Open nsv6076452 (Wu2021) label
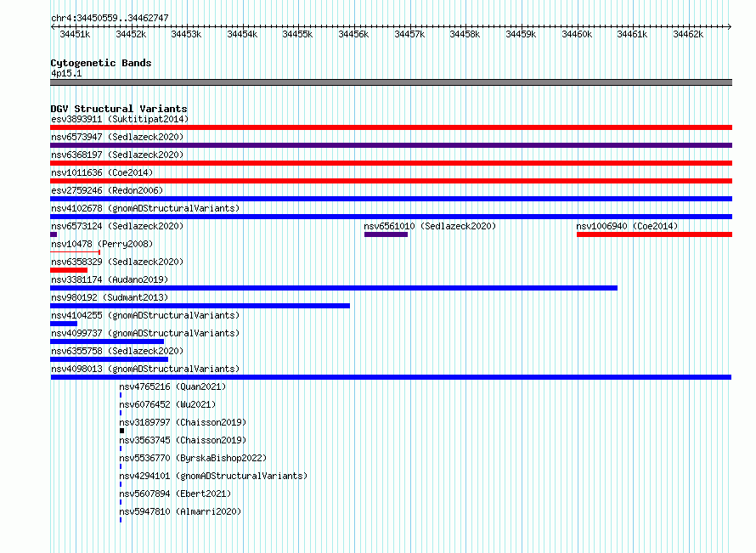 (167, 404)
